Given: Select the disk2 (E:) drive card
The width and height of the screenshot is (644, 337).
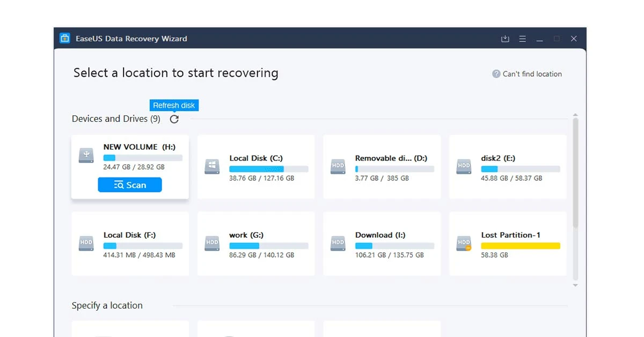Looking at the screenshot, I should (507, 167).
